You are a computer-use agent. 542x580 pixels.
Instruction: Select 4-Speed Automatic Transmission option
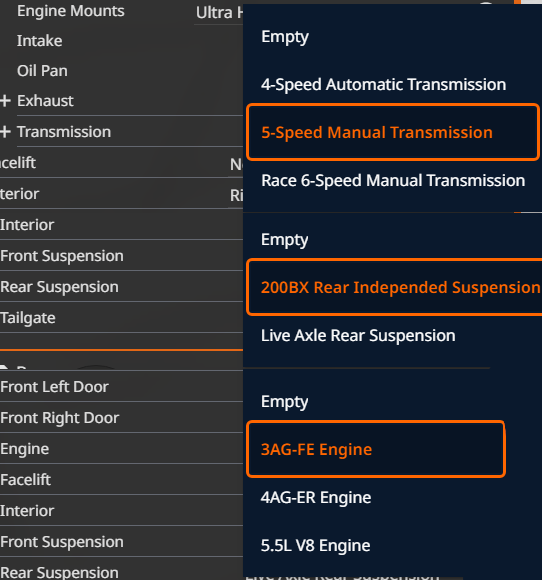point(383,84)
